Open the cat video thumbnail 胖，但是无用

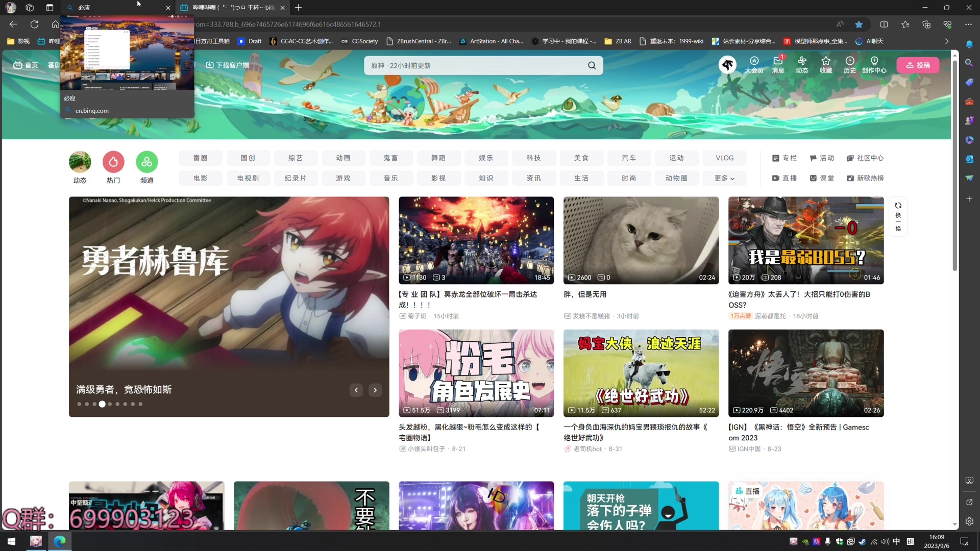point(641,240)
